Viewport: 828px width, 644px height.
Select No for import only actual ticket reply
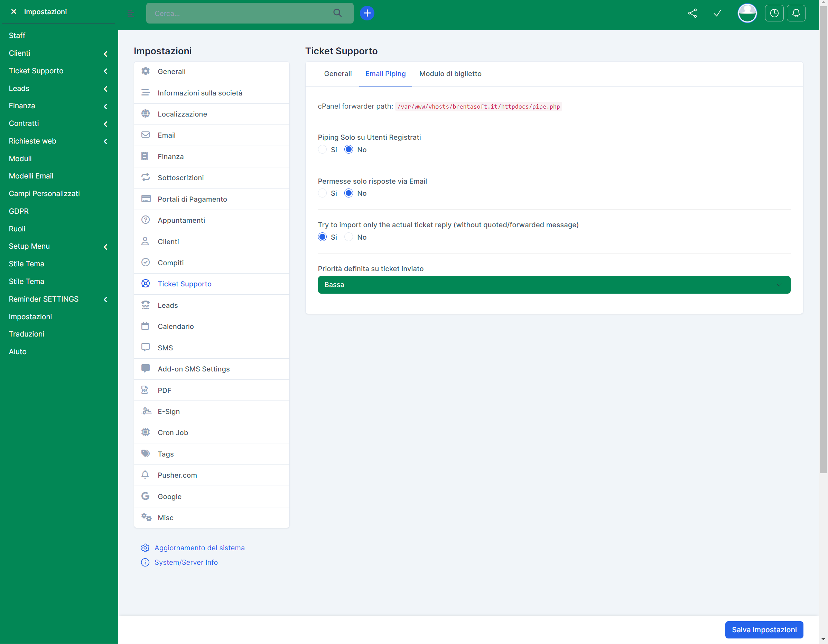coord(348,237)
